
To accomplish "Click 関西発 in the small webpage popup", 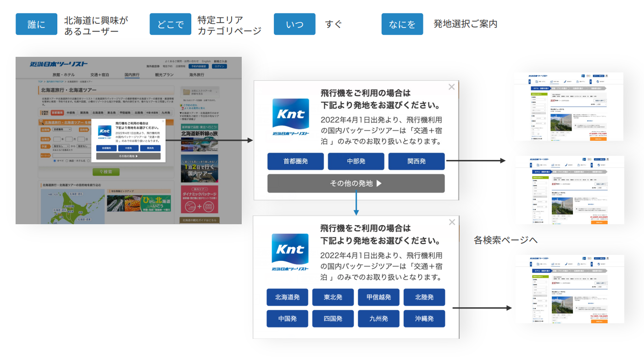I will coord(150,149).
